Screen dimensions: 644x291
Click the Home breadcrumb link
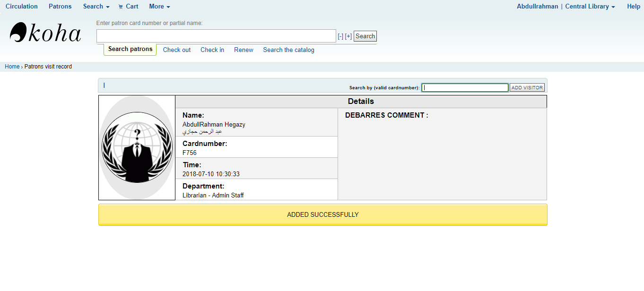[12, 67]
